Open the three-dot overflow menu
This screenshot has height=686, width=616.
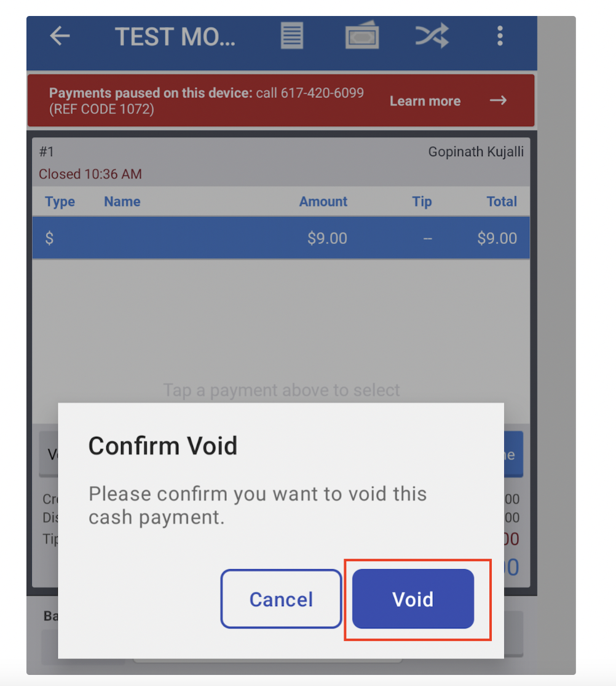coord(500,36)
